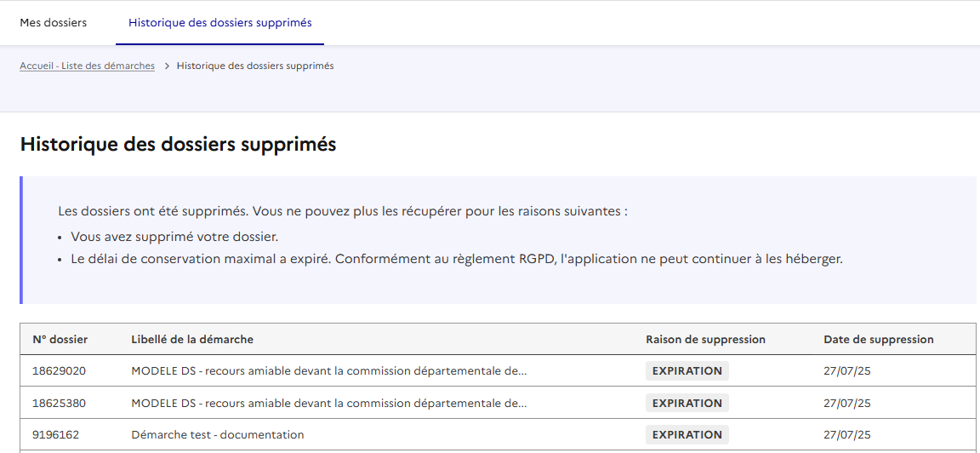The width and height of the screenshot is (980, 453).
Task: Click the MODELE DS label in row 18629020
Action: [x=328, y=371]
